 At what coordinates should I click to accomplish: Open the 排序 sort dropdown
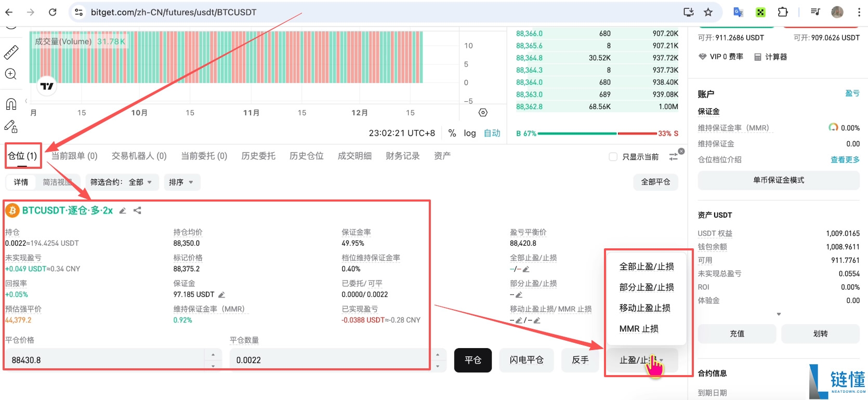coord(181,182)
